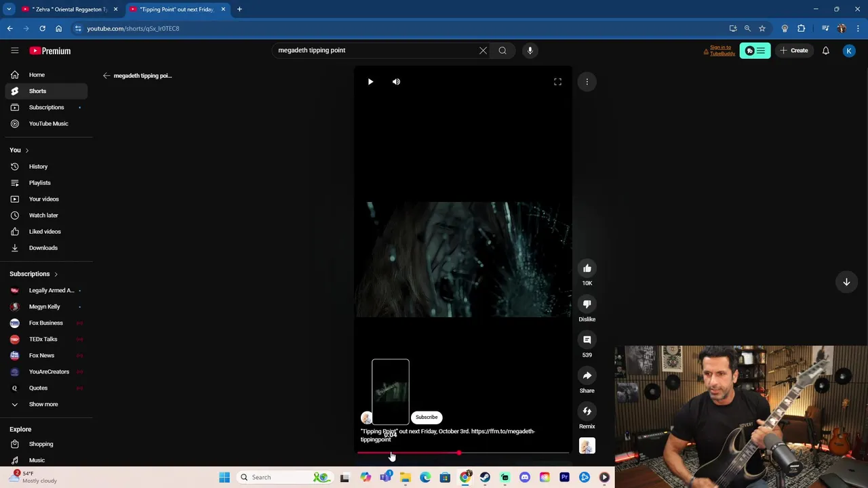Open the TubeBuddy menu button
The image size is (868, 488).
click(x=755, y=51)
